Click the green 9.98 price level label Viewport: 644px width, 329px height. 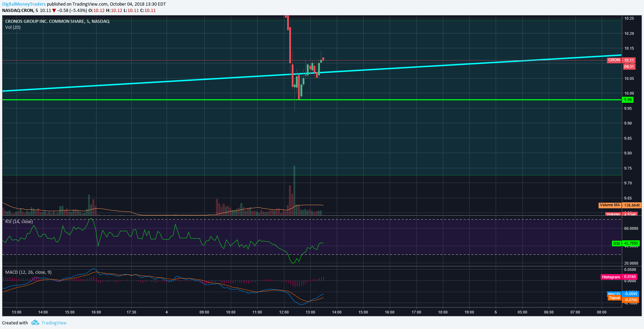(628, 100)
